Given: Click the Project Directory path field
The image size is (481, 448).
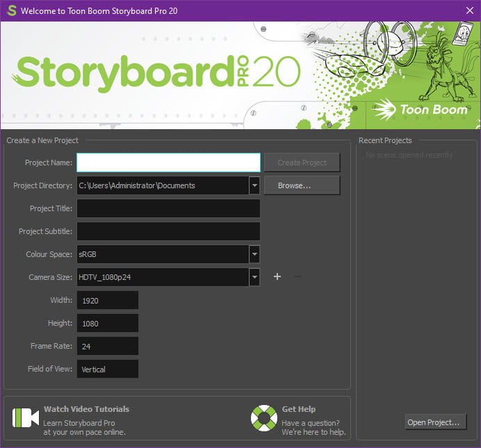Looking at the screenshot, I should click(x=163, y=185).
